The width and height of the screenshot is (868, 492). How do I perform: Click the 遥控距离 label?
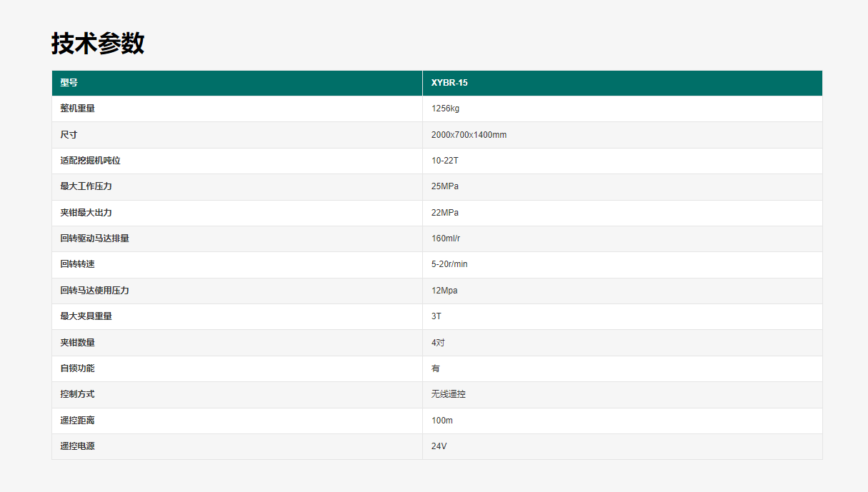78,421
